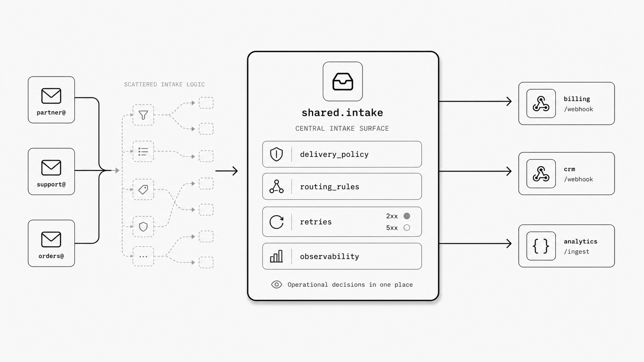Click the crm webhook icon

541,174
